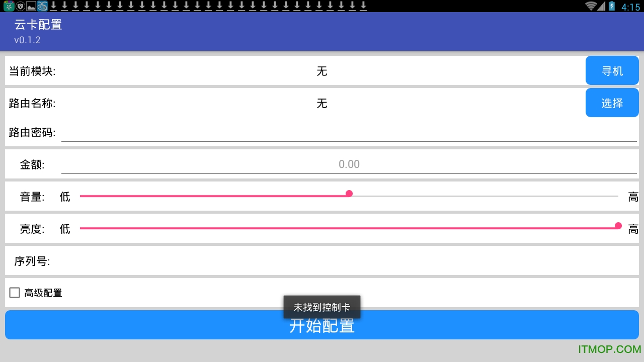Open the screenshot gallery icon in status bar
The image size is (644, 362).
click(31, 5)
